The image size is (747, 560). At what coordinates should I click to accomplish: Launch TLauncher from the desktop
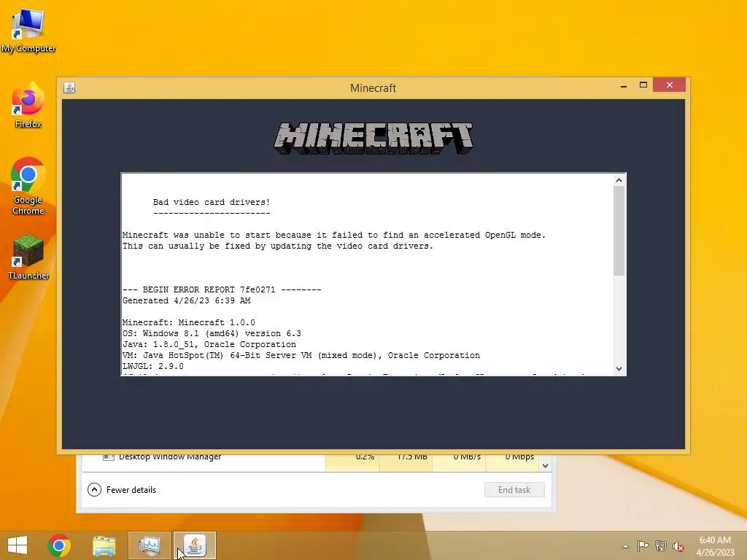click(x=28, y=257)
